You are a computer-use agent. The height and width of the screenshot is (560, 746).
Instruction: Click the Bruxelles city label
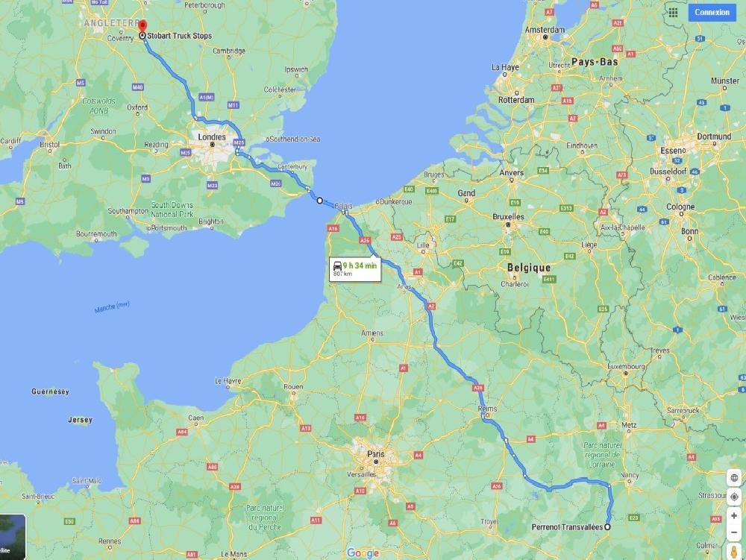pos(508,217)
